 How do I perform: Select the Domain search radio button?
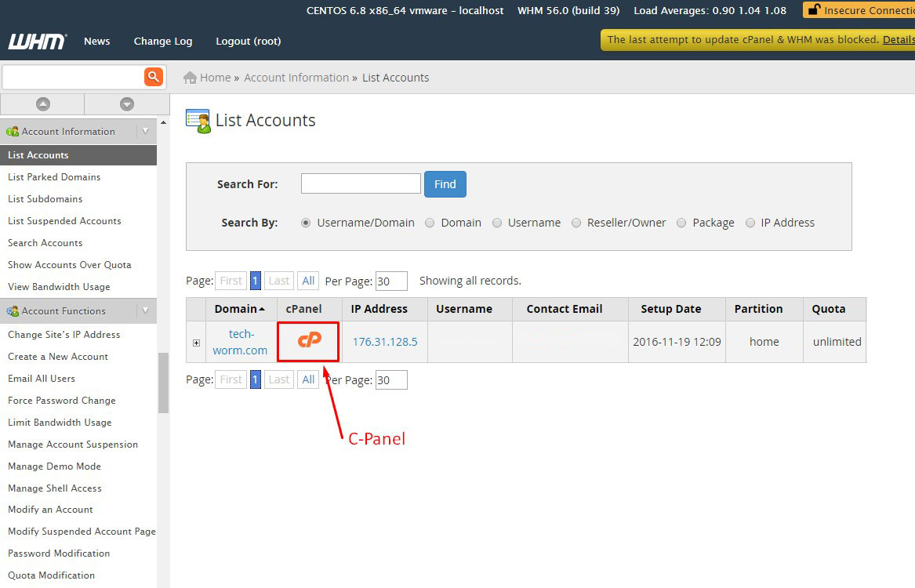(x=430, y=223)
